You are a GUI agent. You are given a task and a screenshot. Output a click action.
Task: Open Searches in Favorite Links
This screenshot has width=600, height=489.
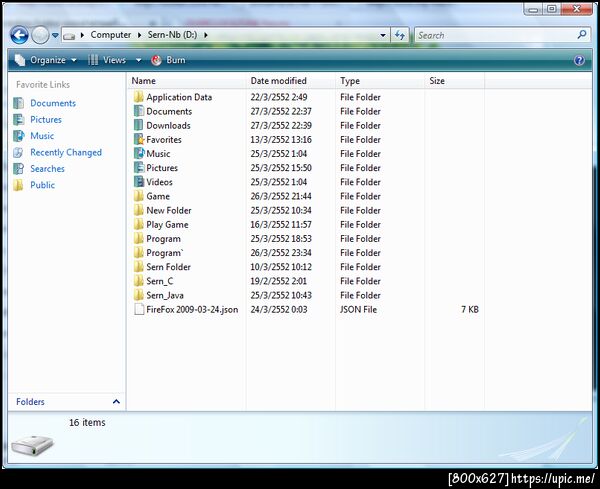(47, 169)
